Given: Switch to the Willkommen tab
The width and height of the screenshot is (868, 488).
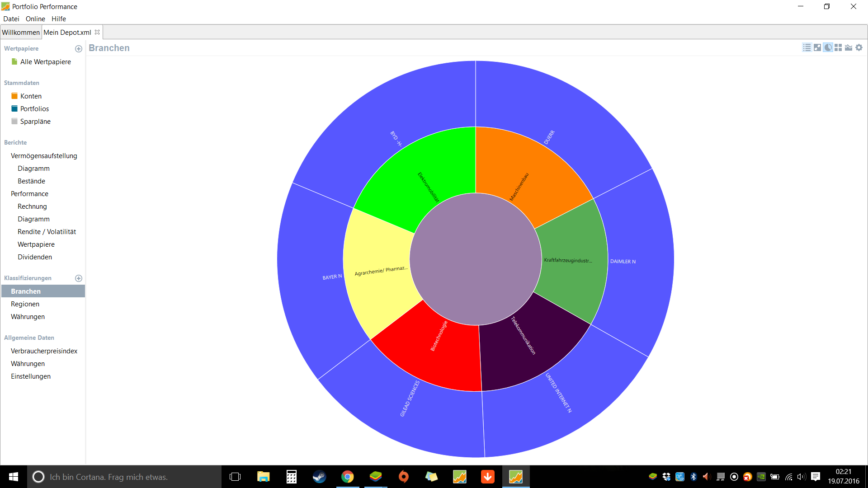Looking at the screenshot, I should [21, 32].
